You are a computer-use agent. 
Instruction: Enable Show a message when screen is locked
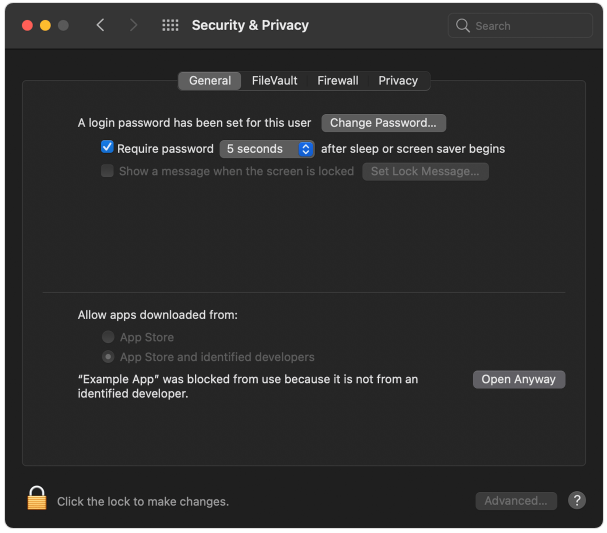coord(107,171)
